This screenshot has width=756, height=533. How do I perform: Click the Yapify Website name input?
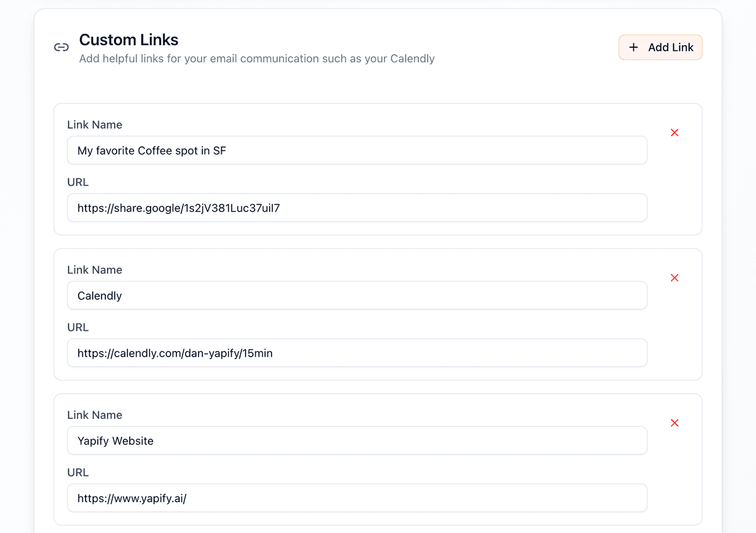point(357,440)
